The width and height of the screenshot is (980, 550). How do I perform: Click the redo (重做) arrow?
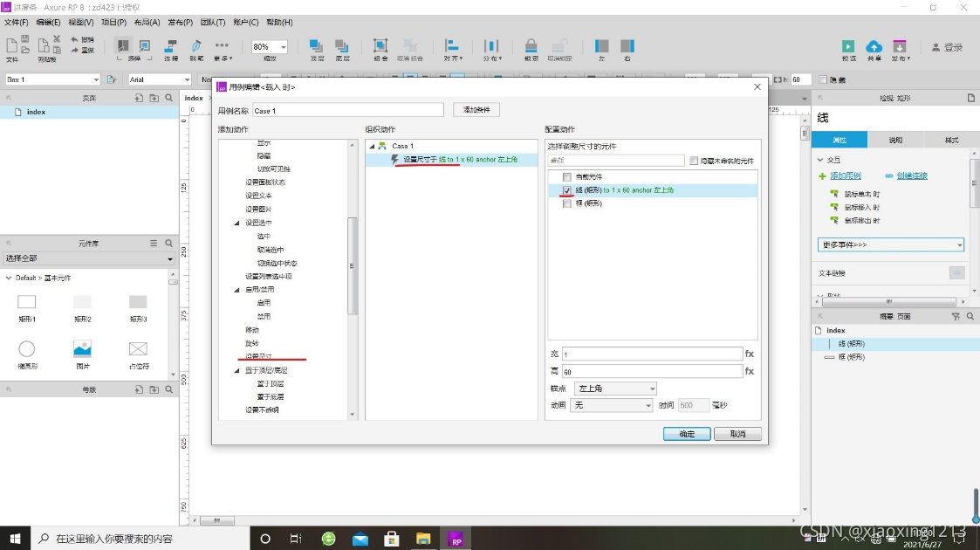(74, 50)
